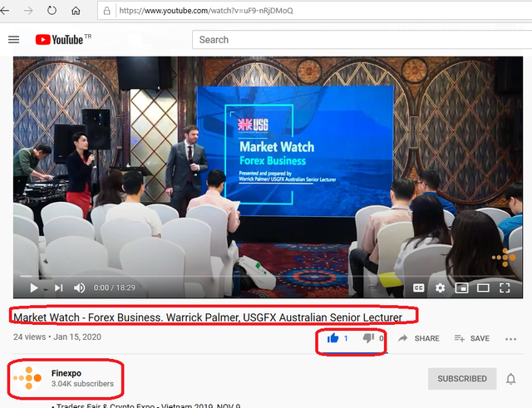532x408 pixels.
Task: Select the YouTube URL in address bar
Action: click(x=206, y=11)
